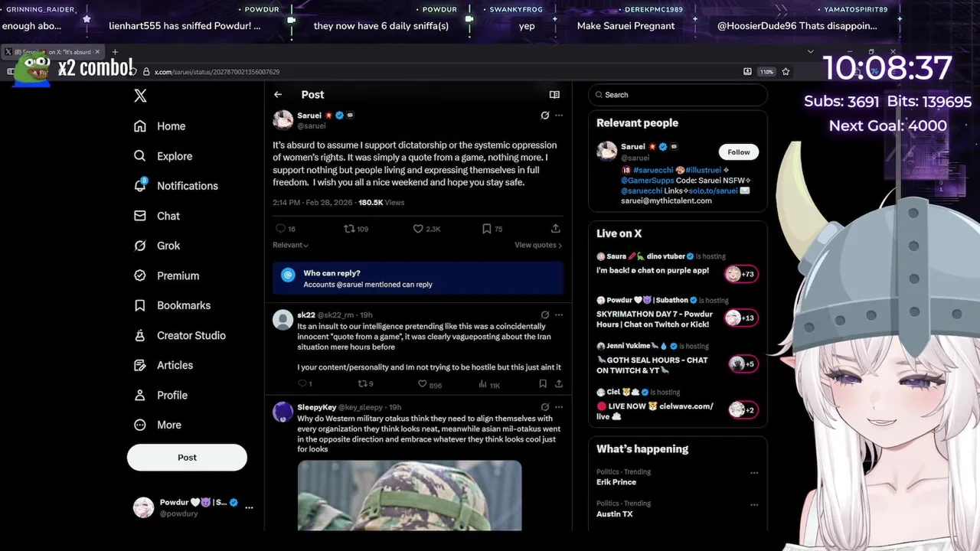Open the three-dot menu on Saruei's post
Viewport: 980px width, 551px height.
[x=559, y=116]
